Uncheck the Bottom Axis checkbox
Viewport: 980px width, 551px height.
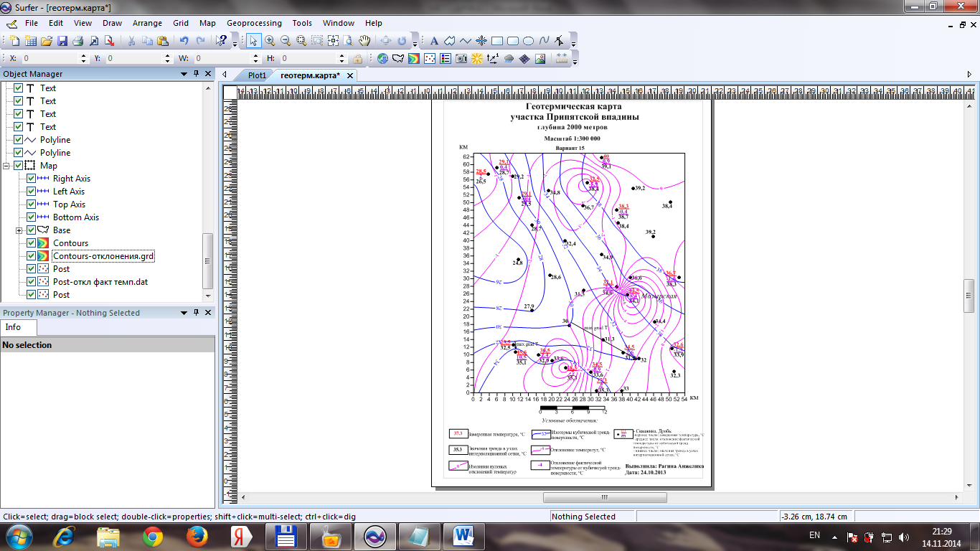tap(31, 217)
